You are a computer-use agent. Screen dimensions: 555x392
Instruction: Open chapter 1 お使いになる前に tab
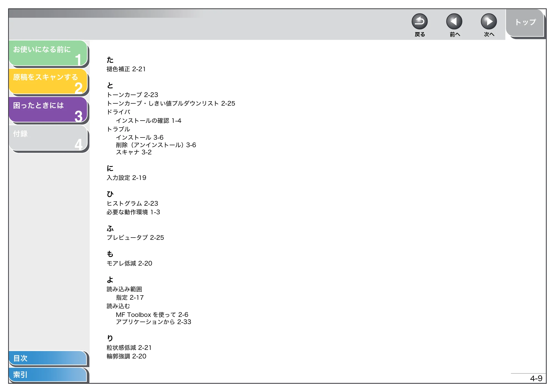(x=48, y=53)
